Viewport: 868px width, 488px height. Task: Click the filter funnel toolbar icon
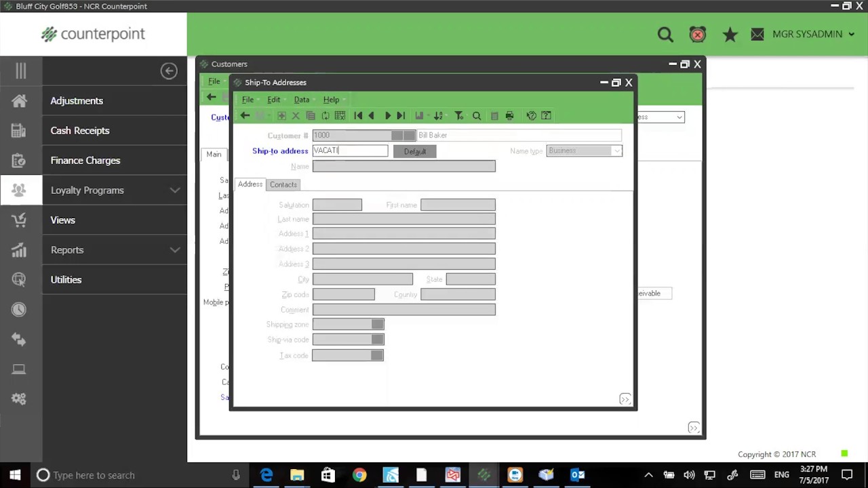click(x=459, y=116)
